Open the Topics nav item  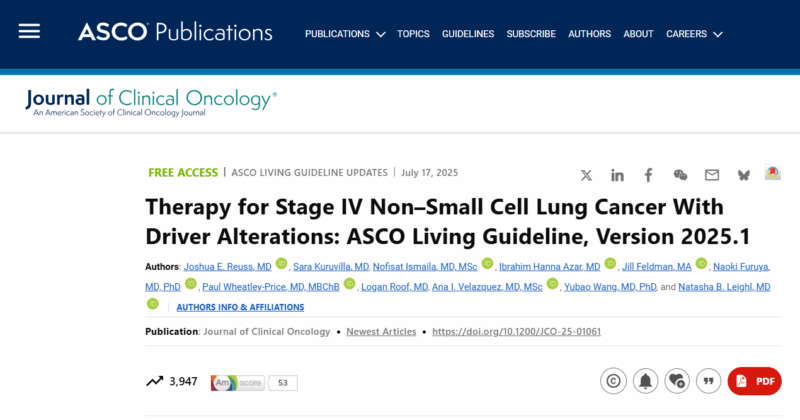[413, 34]
